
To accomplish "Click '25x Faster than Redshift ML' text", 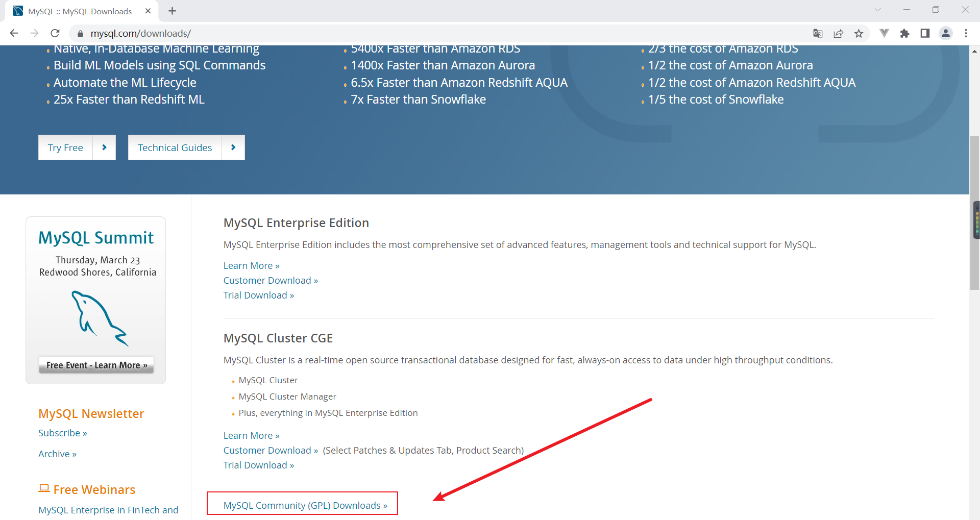I will [129, 100].
